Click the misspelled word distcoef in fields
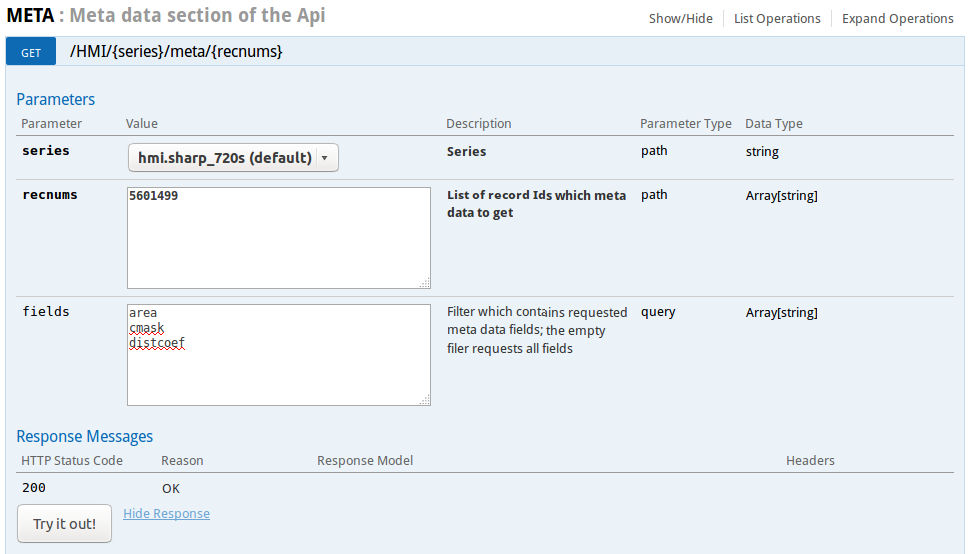971x554 pixels. coord(157,343)
